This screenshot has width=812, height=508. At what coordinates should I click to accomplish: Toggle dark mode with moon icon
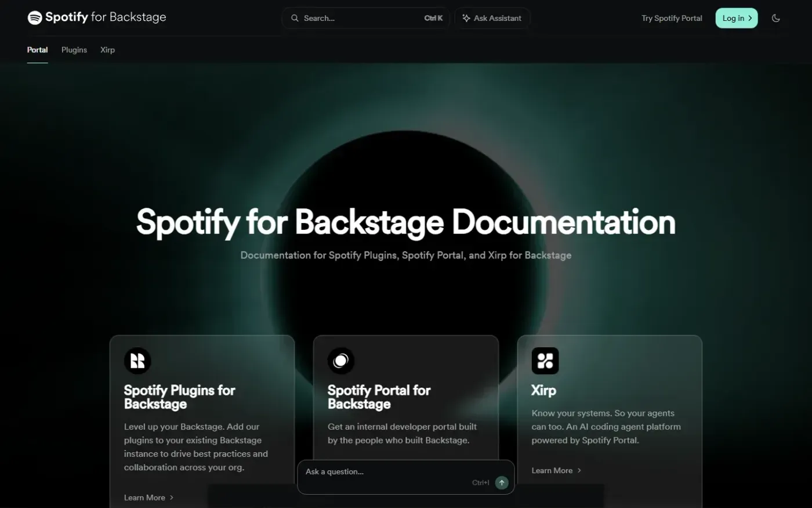coord(776,18)
